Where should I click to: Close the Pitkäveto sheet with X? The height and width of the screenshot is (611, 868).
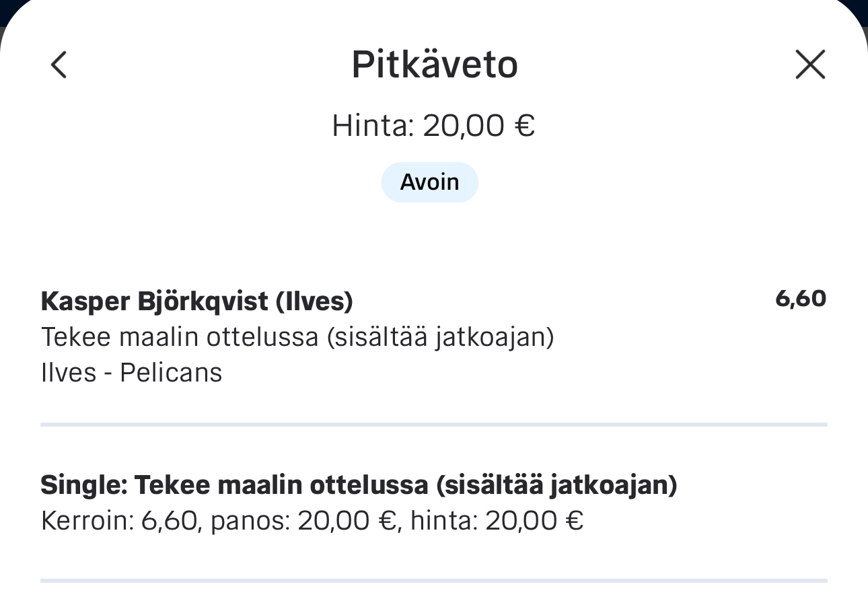coord(809,65)
